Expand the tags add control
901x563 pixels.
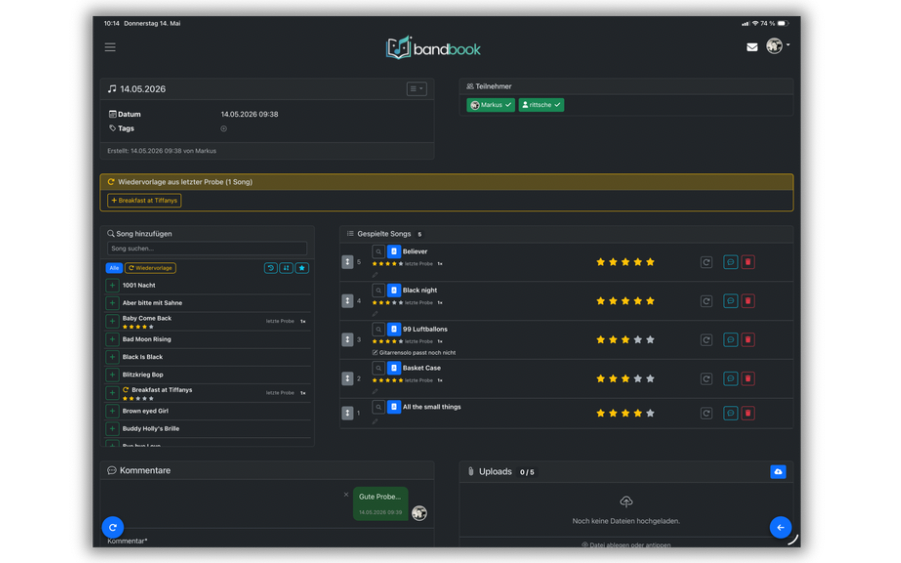(224, 129)
